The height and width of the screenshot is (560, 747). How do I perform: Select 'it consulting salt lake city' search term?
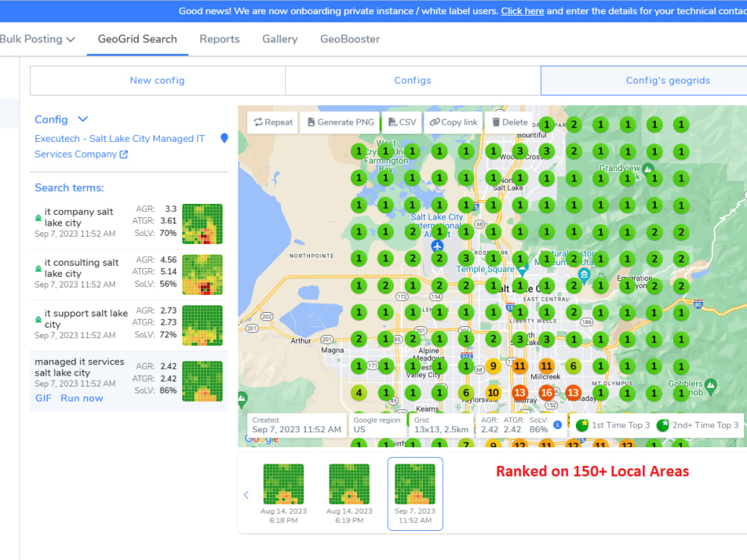pyautogui.click(x=81, y=268)
